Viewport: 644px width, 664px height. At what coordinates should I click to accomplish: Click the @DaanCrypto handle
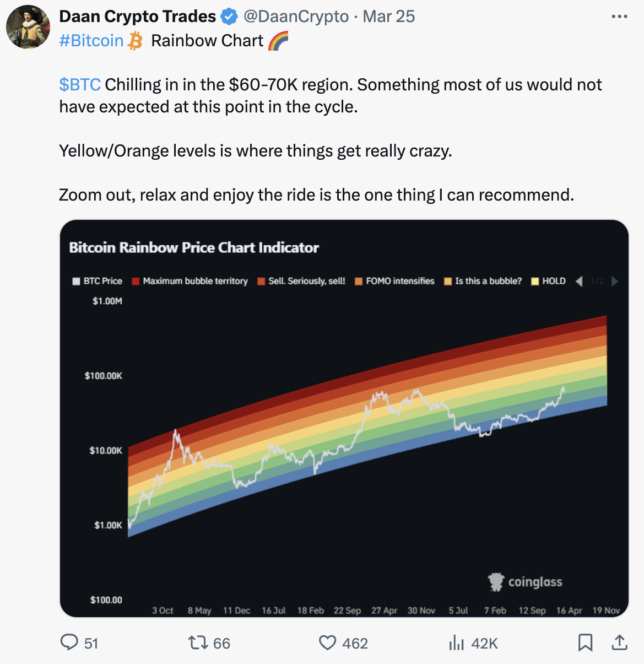tap(296, 17)
